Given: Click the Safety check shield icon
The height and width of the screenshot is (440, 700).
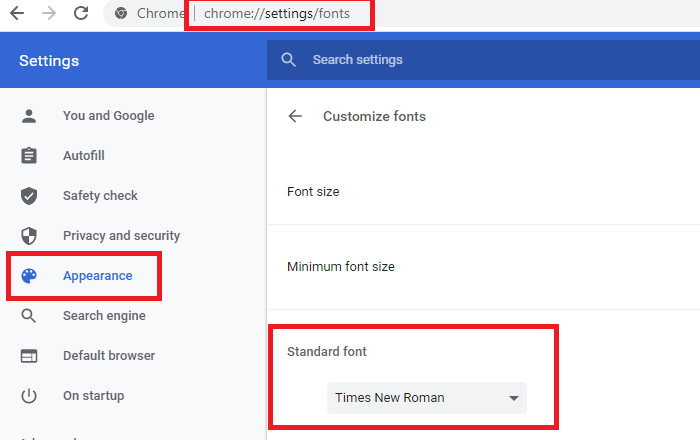Looking at the screenshot, I should pos(29,196).
